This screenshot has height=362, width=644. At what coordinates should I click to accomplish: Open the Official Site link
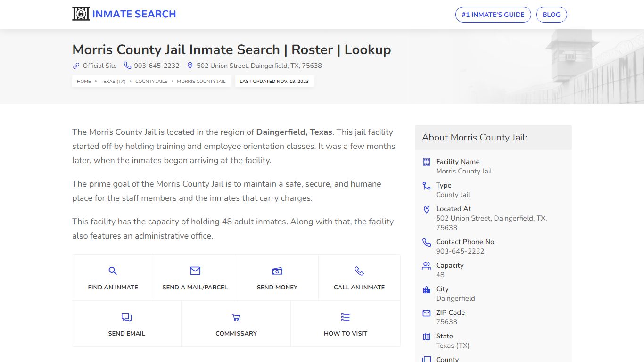click(99, 66)
